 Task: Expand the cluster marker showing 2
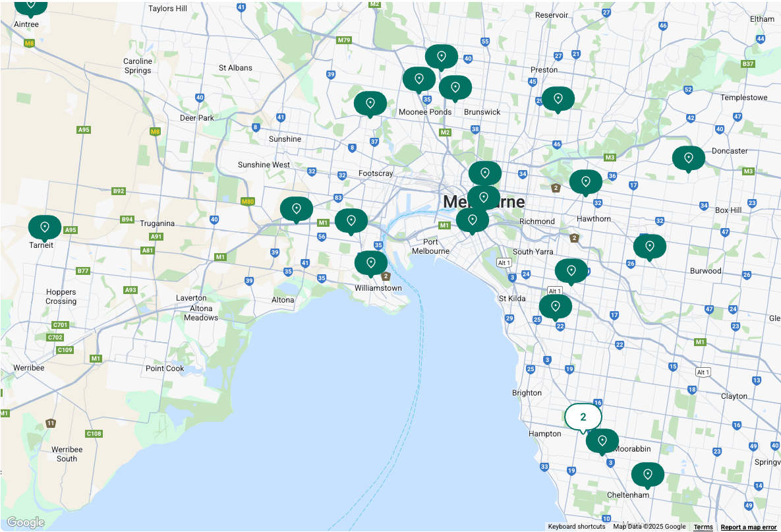pos(583,417)
